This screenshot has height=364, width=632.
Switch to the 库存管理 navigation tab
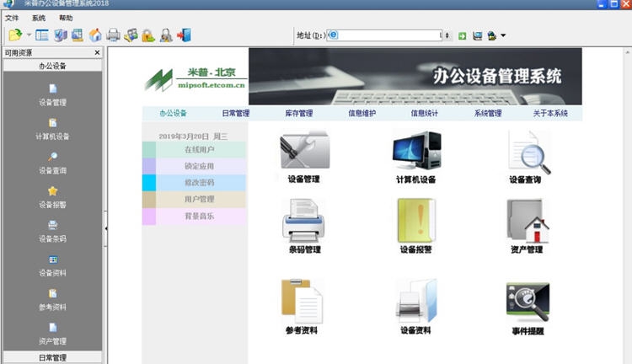coord(298,113)
